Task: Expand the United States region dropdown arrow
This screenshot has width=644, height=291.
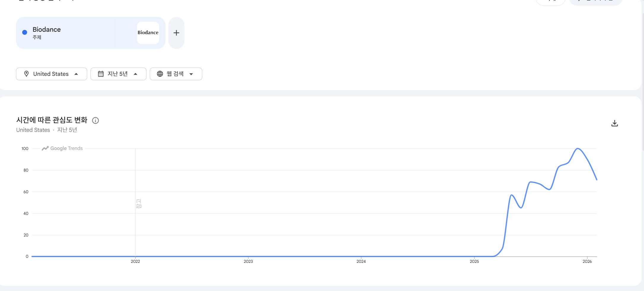Action: click(76, 74)
